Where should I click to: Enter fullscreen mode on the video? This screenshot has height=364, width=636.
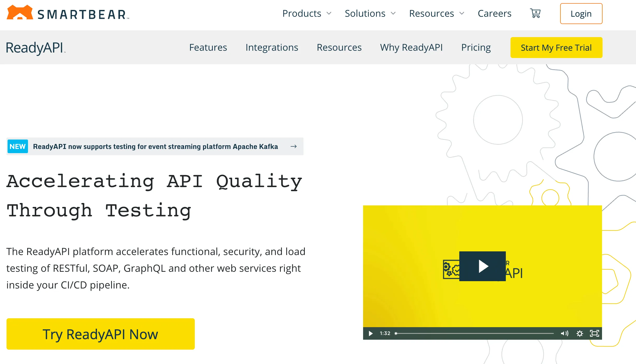click(x=594, y=333)
